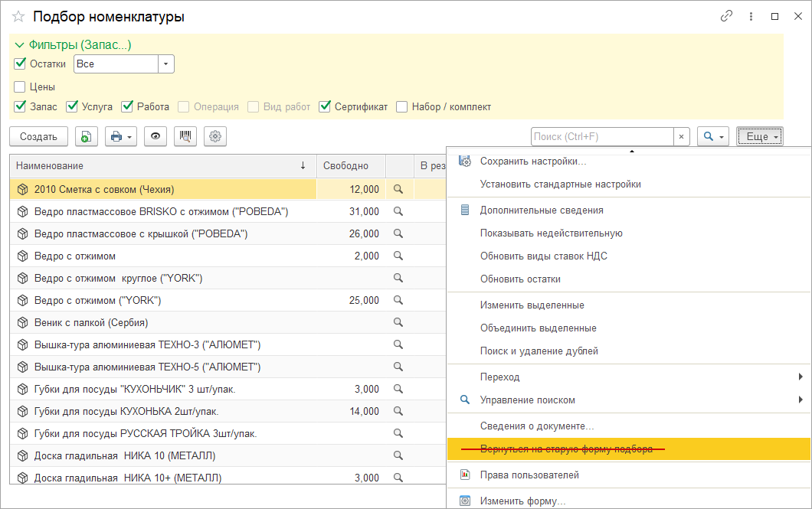
Task: Uncheck the Остатки checkbox
Action: (21, 64)
